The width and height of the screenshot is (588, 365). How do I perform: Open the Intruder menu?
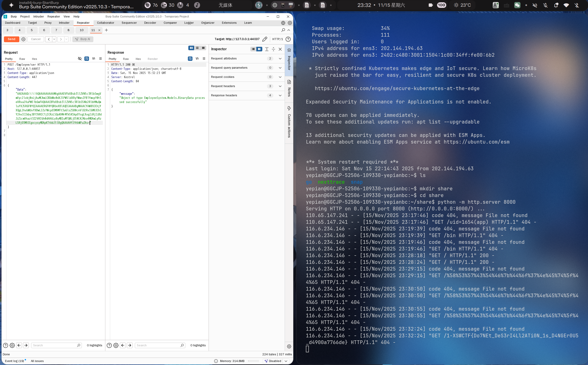38,16
